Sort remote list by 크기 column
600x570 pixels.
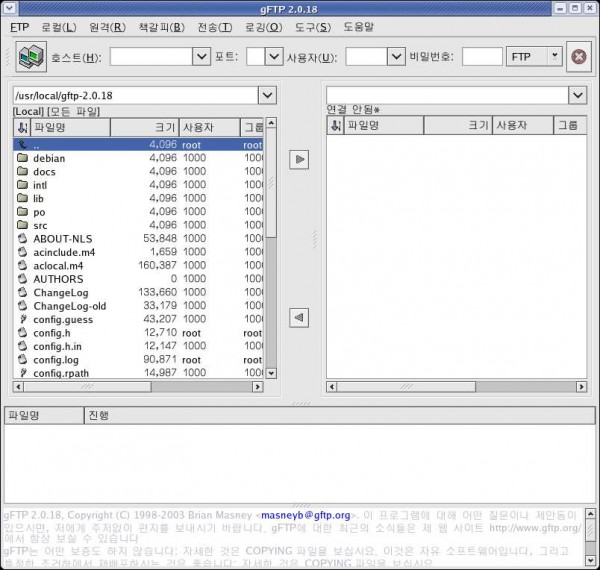tap(458, 125)
